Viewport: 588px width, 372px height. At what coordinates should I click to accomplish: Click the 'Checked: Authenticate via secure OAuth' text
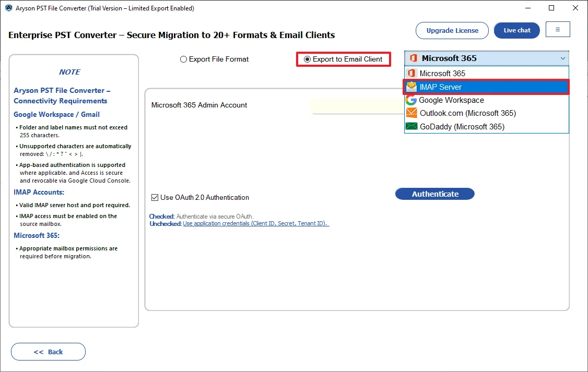202,217
